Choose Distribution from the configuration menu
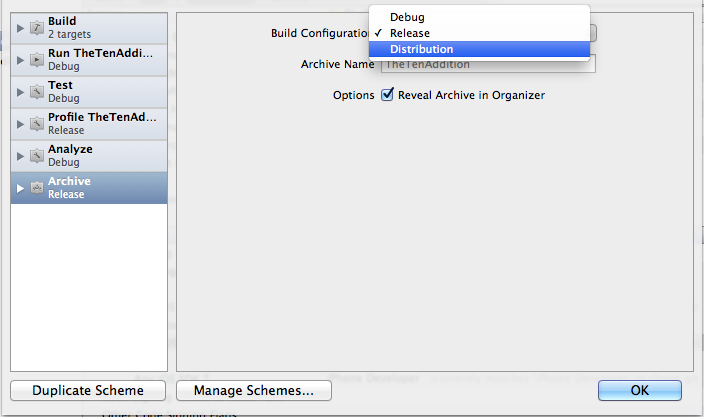The width and height of the screenshot is (704, 417). 479,49
